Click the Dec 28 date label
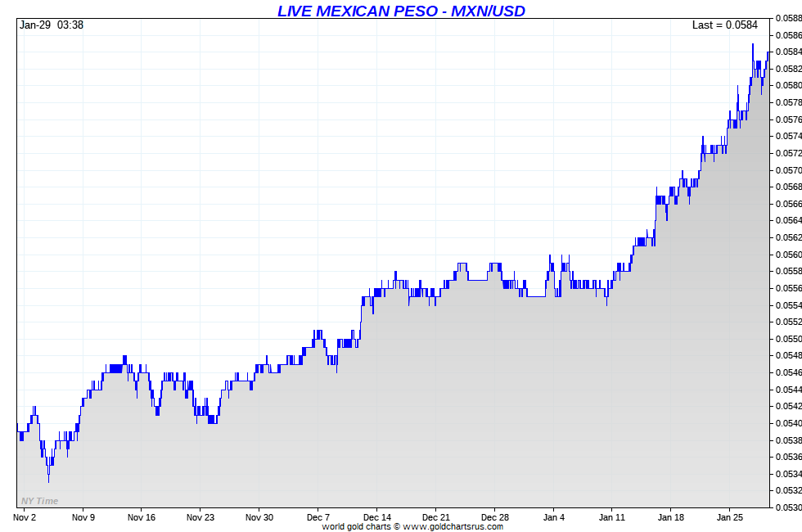The image size is (802, 532). click(494, 517)
